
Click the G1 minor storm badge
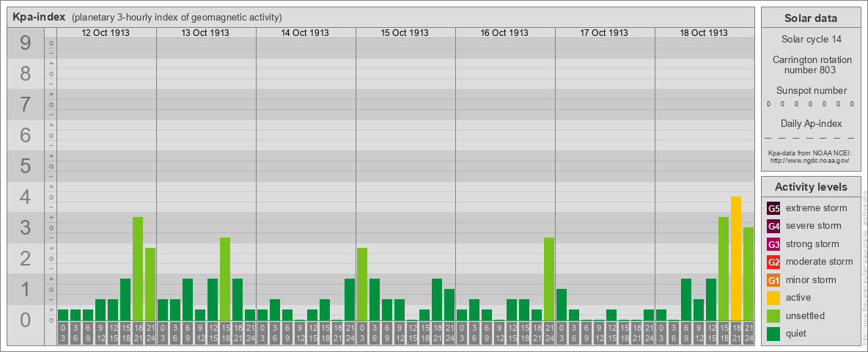[x=773, y=280]
